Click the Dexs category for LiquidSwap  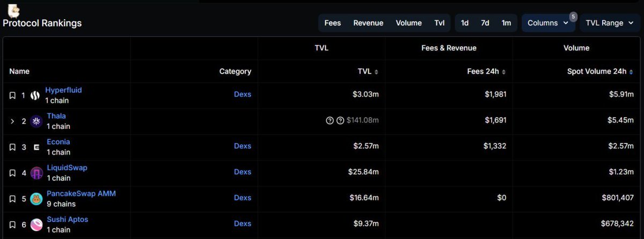coord(243,172)
